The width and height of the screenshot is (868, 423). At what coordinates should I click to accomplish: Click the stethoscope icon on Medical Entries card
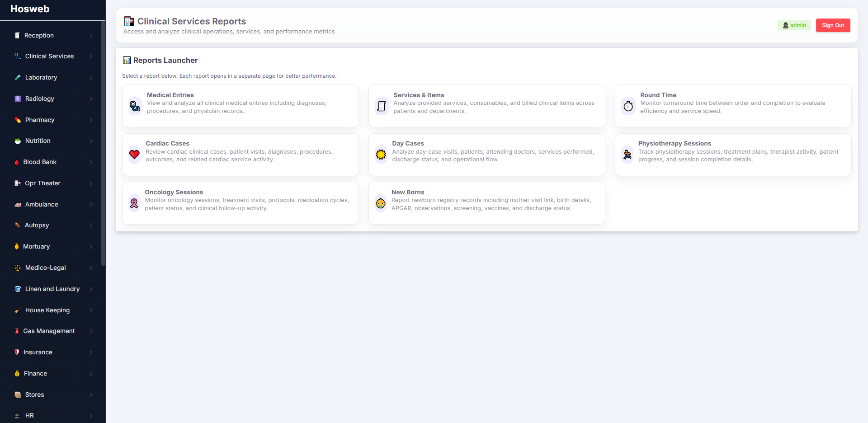pos(135,106)
